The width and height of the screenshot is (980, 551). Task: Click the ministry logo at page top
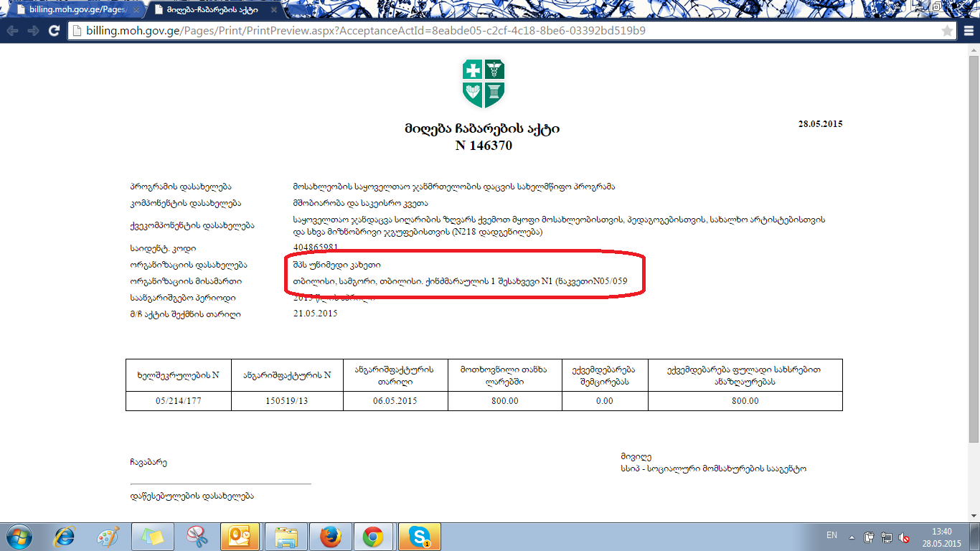[x=484, y=83]
